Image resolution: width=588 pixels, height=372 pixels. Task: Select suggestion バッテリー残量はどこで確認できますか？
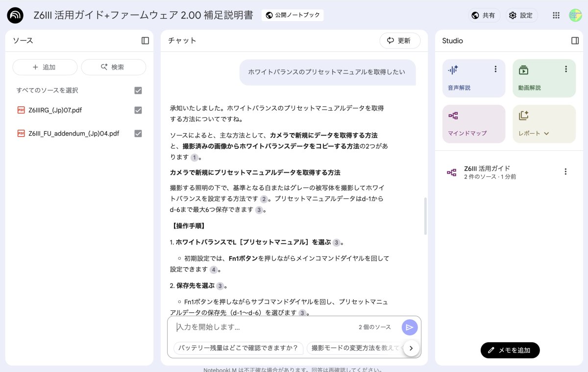pos(239,348)
